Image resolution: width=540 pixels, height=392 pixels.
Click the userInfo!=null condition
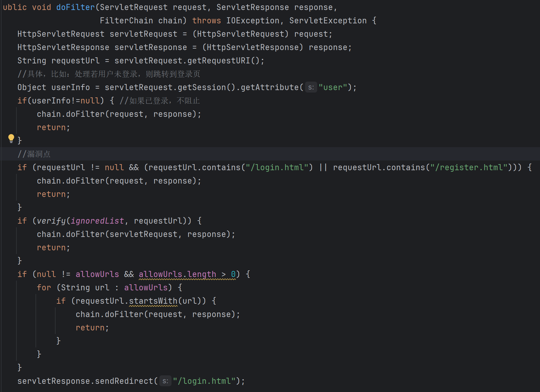66,101
